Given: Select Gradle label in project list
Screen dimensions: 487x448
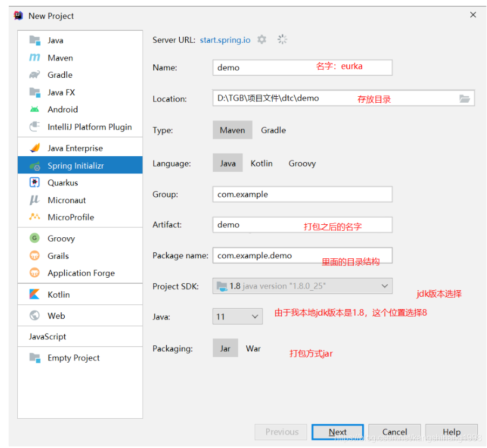Looking at the screenshot, I should [60, 75].
